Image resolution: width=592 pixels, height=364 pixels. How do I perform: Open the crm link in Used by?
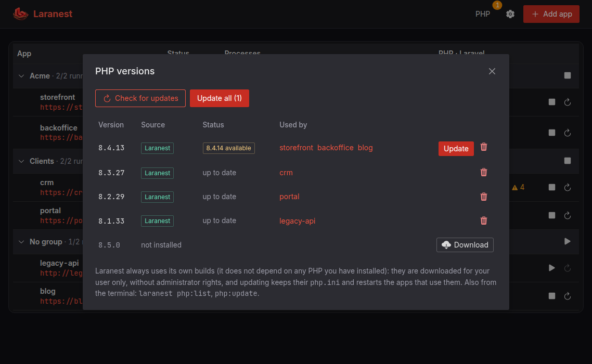(286, 173)
